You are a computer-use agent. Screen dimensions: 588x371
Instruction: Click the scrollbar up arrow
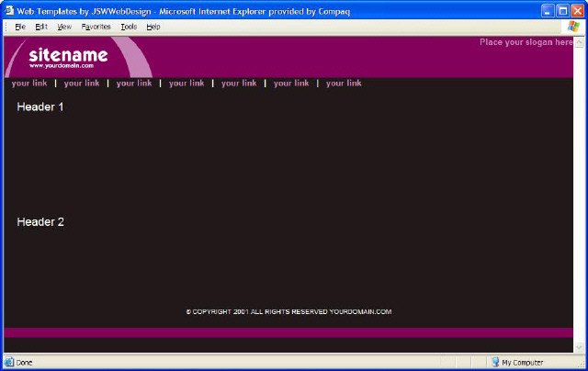[579, 41]
